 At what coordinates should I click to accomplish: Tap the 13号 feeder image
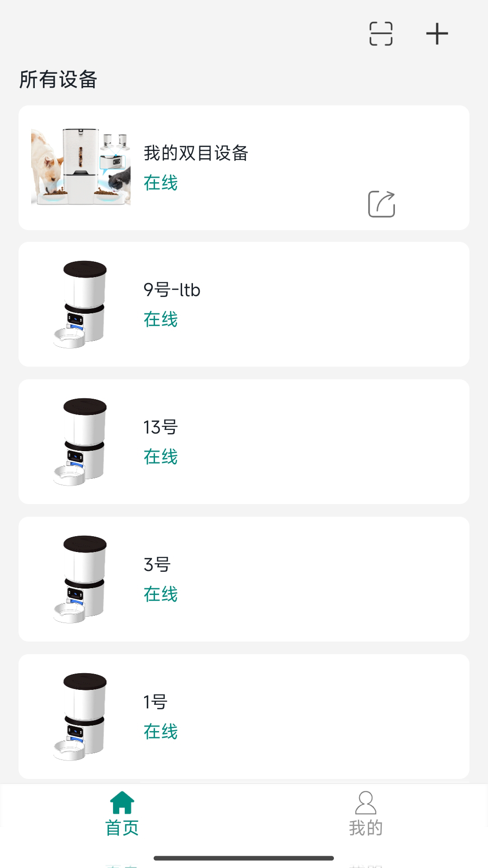pyautogui.click(x=81, y=442)
